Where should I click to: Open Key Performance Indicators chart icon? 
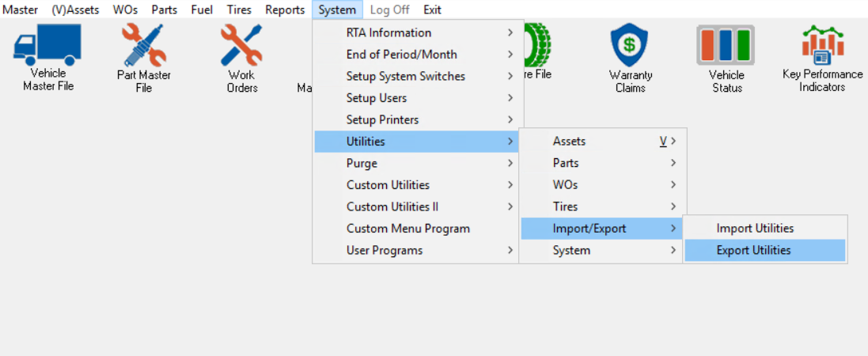(822, 46)
